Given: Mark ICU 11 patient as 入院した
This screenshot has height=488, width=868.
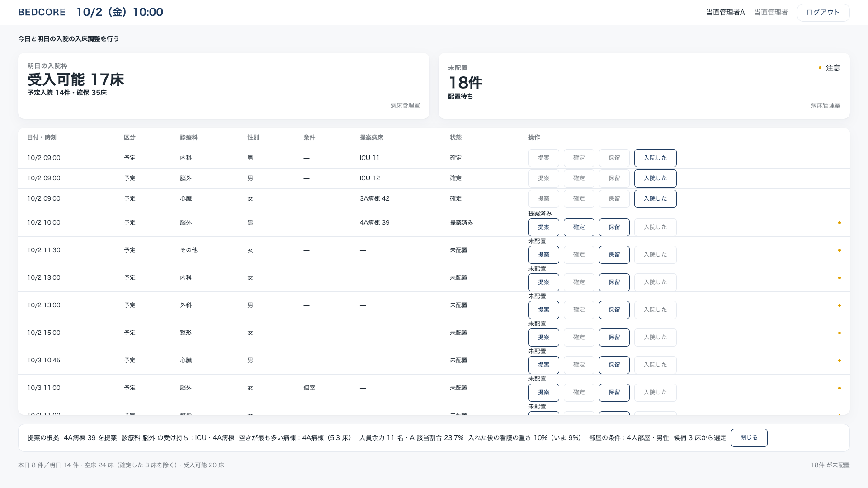Looking at the screenshot, I should (655, 158).
